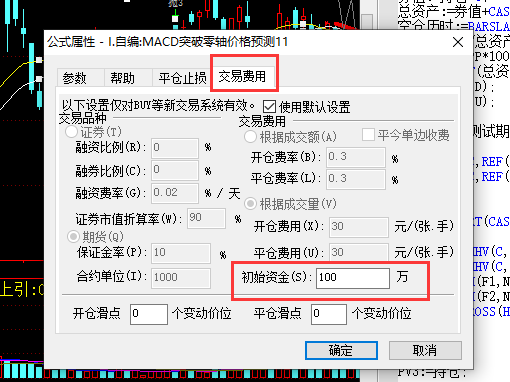This screenshot has width=510, height=382.
Task: Click the 取消 button
Action: coord(425,350)
